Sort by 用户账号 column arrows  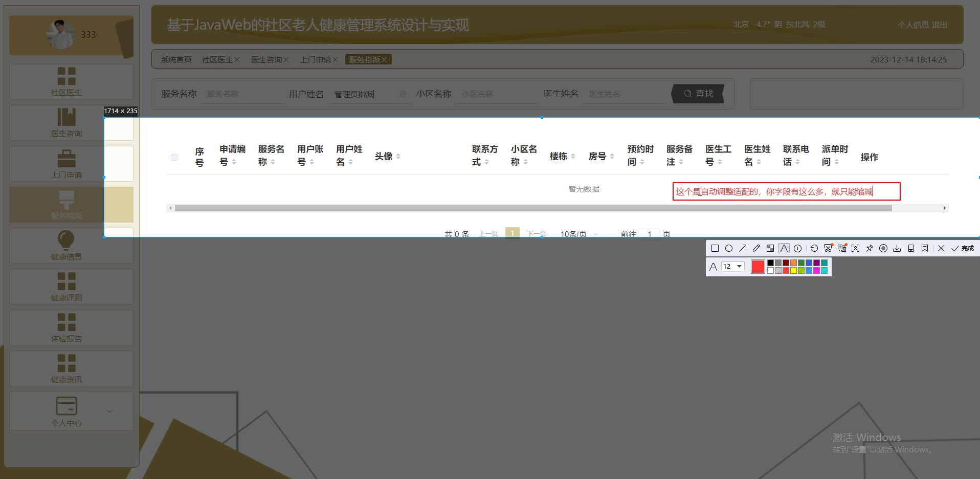pyautogui.click(x=311, y=162)
